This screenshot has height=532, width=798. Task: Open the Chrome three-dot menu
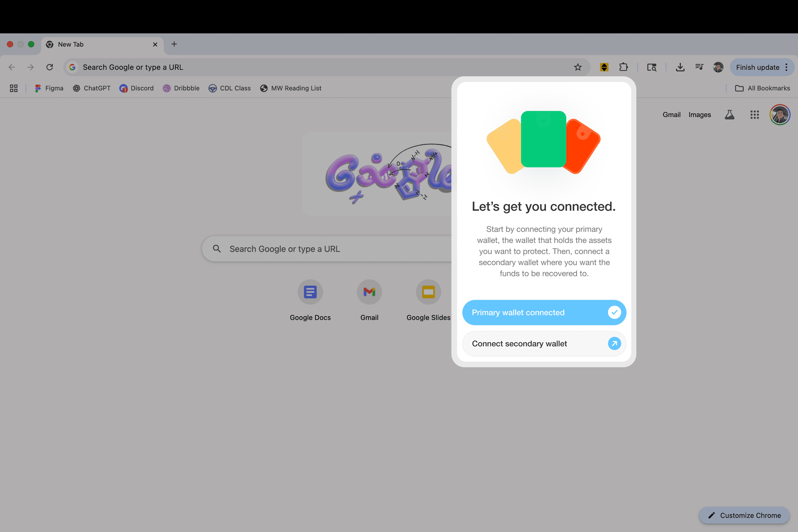pos(786,67)
